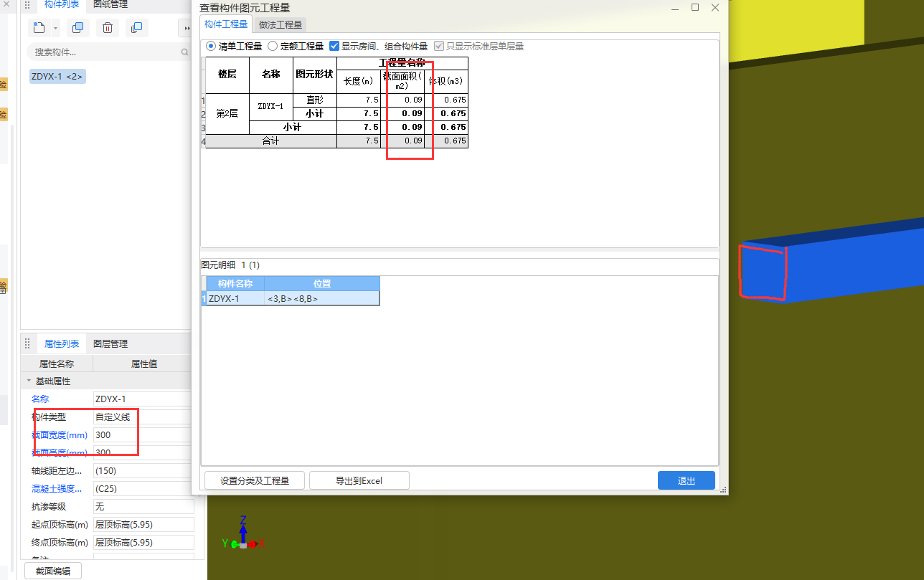Click the 设置分类及工程量 button
Screen dimensions: 924x580
(255, 480)
